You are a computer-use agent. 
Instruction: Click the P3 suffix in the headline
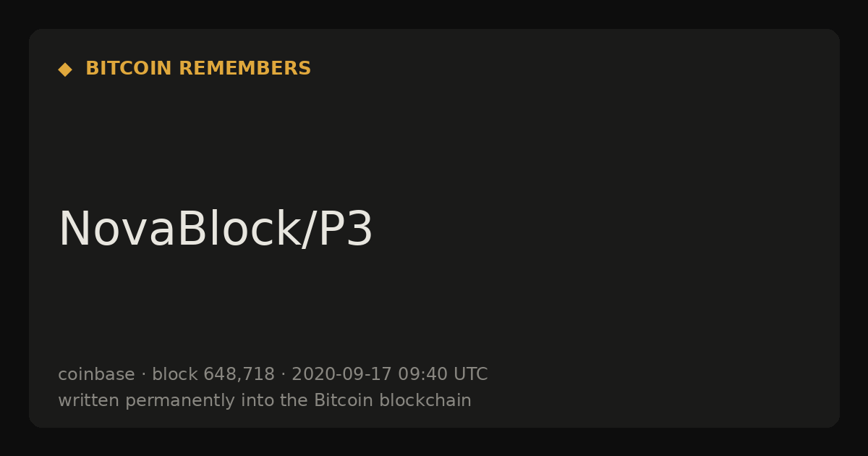click(345, 229)
